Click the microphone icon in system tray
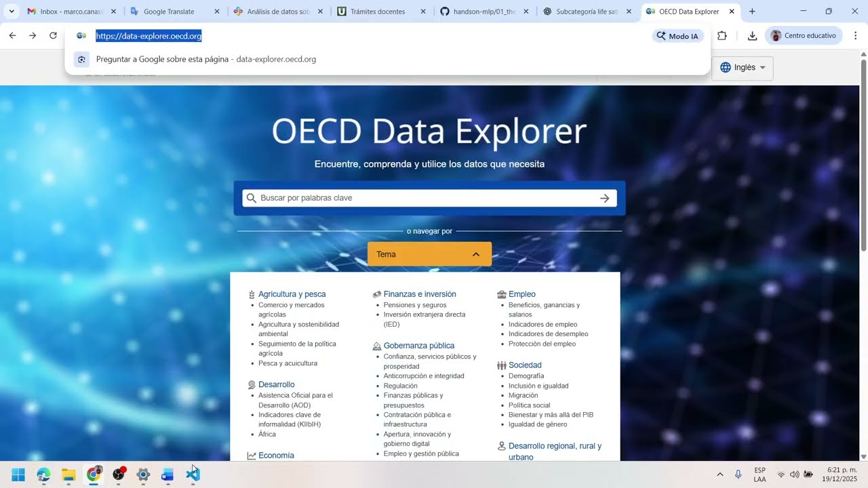The width and height of the screenshot is (868, 488). 738,474
